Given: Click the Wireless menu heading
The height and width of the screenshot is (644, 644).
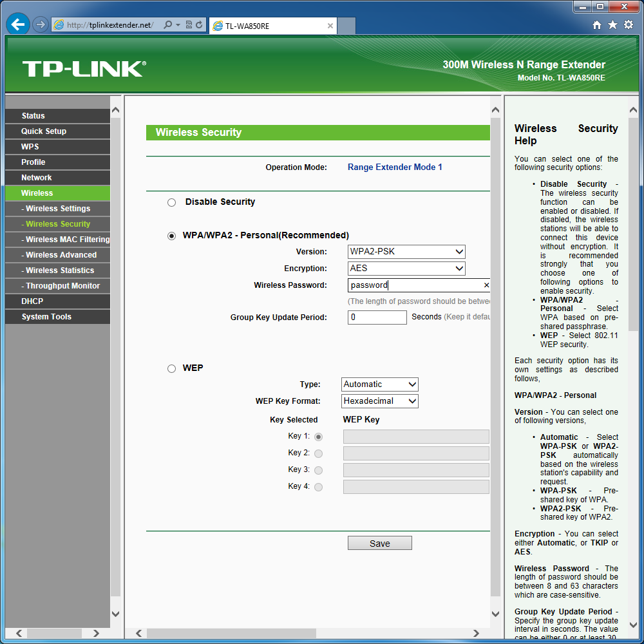Looking at the screenshot, I should (57, 193).
